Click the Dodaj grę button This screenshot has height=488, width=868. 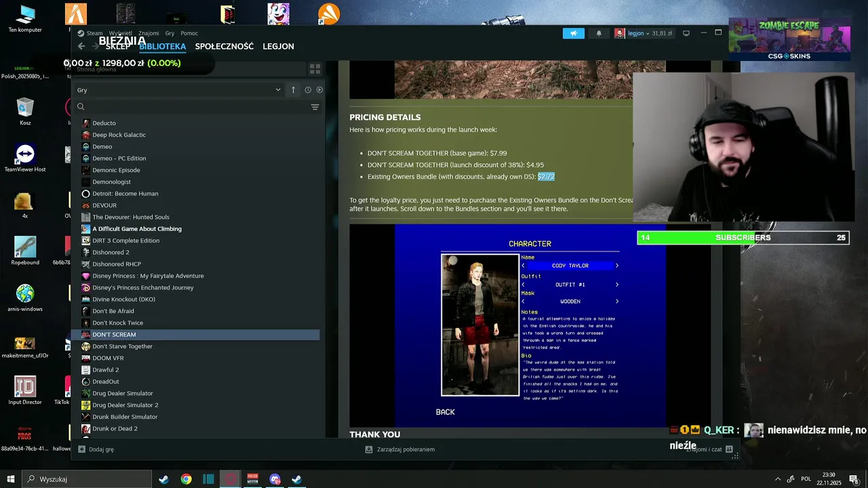pos(96,449)
